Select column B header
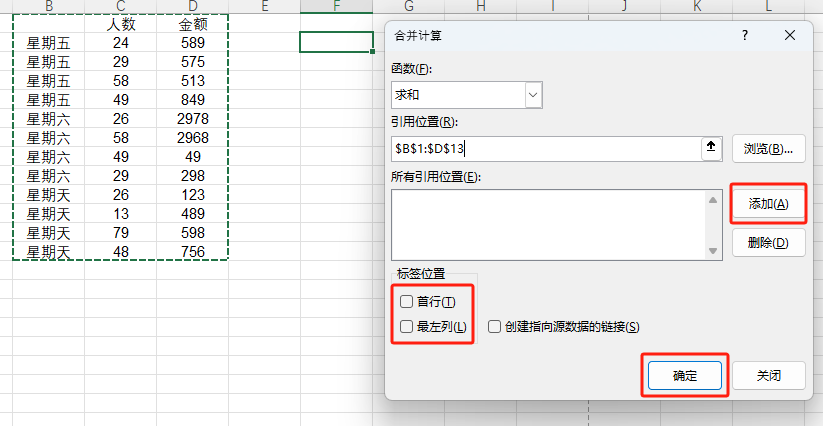 [x=49, y=6]
